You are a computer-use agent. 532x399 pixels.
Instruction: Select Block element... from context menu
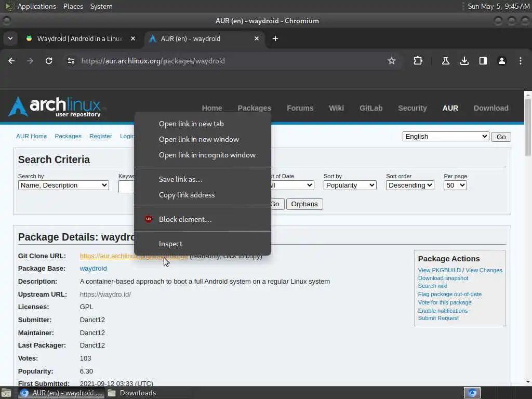tap(203, 220)
